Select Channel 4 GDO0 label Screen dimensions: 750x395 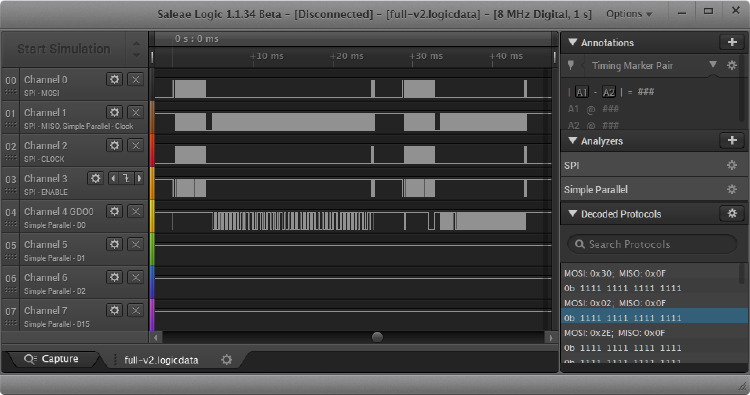(59, 211)
